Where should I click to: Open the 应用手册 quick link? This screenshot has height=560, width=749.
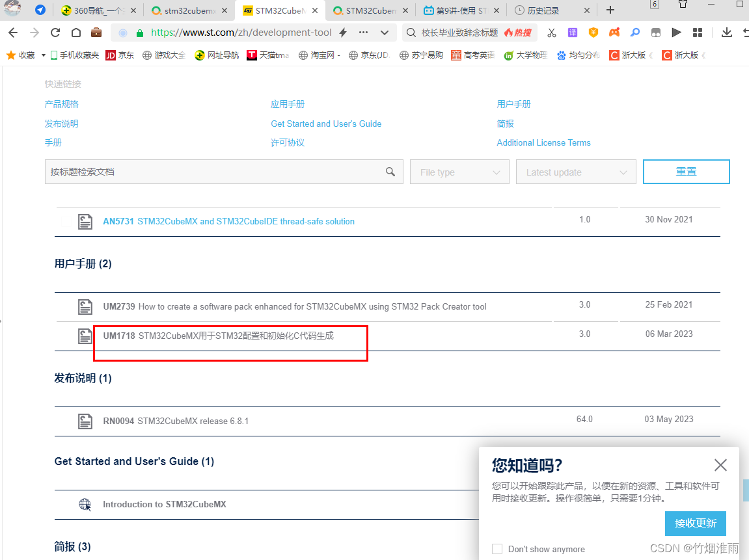tap(288, 104)
